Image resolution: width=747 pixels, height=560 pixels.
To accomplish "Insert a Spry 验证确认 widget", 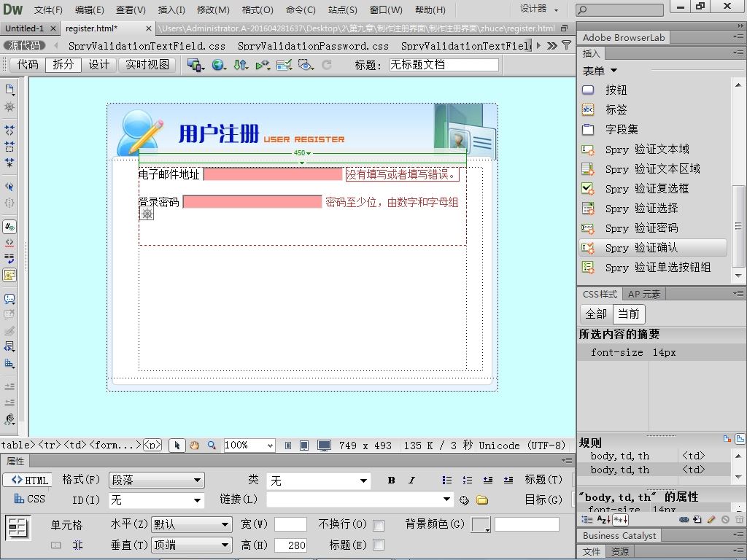I will pos(653,248).
